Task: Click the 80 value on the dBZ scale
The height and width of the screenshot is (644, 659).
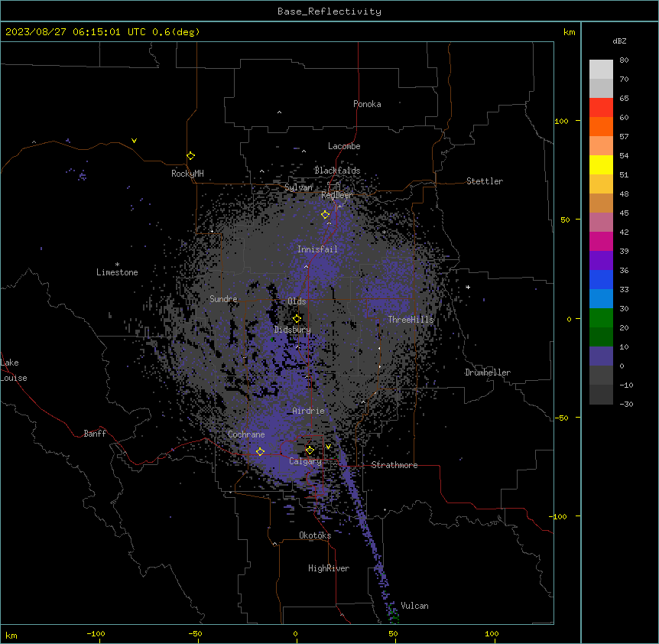Action: [x=624, y=60]
